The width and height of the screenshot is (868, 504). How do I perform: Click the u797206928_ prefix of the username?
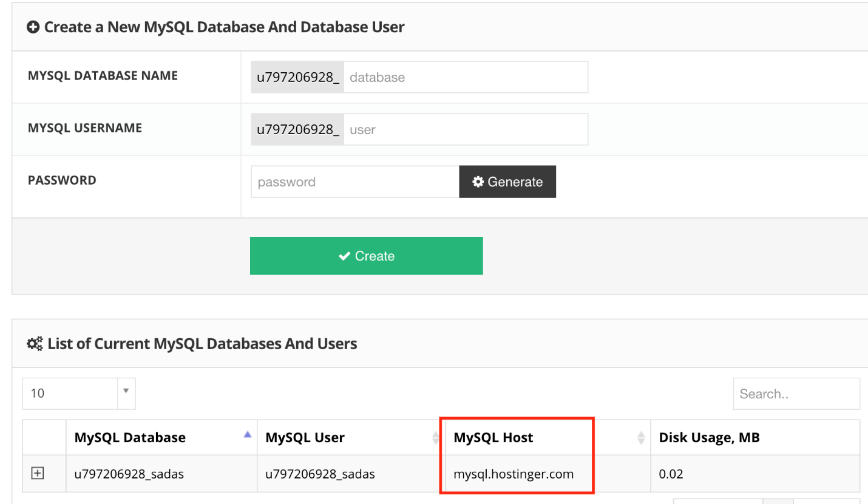(x=297, y=129)
